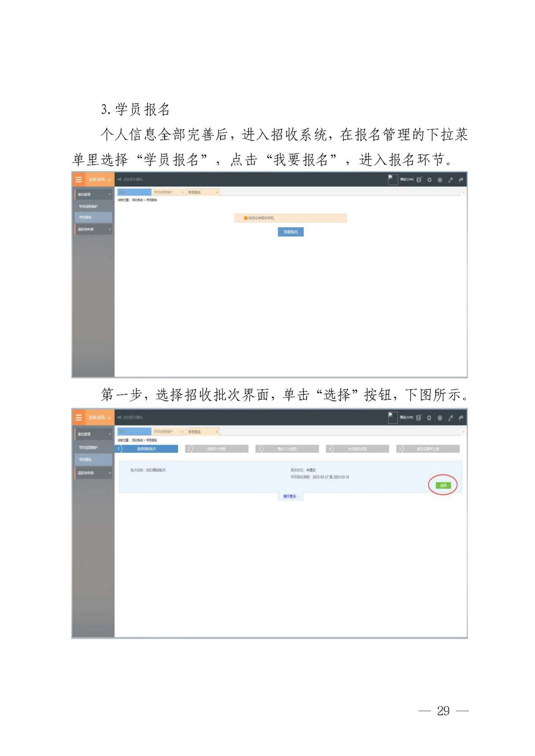Image resolution: width=535 pixels, height=756 pixels.
Task: Expand 退延培申请 menu on batch selection screen
Action: coord(94,473)
